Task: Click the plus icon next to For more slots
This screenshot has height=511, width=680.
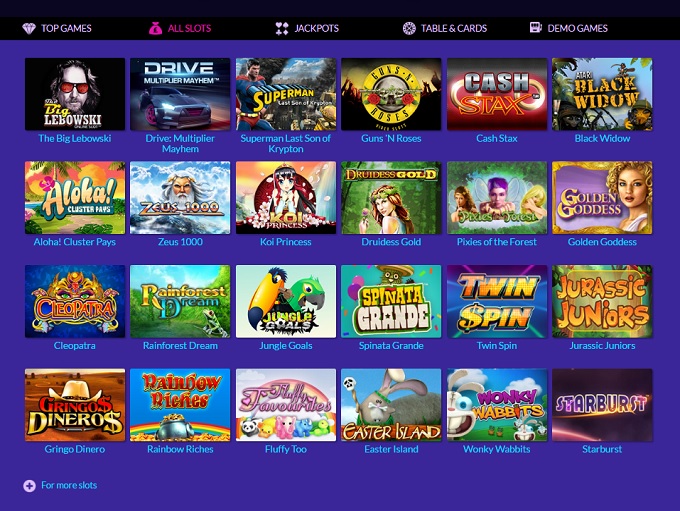Action: click(29, 486)
